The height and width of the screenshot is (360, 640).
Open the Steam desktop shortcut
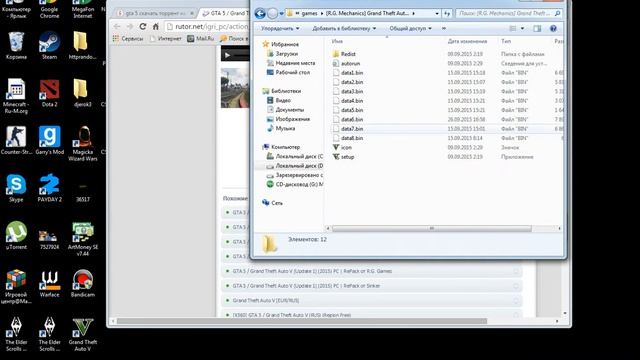49,45
